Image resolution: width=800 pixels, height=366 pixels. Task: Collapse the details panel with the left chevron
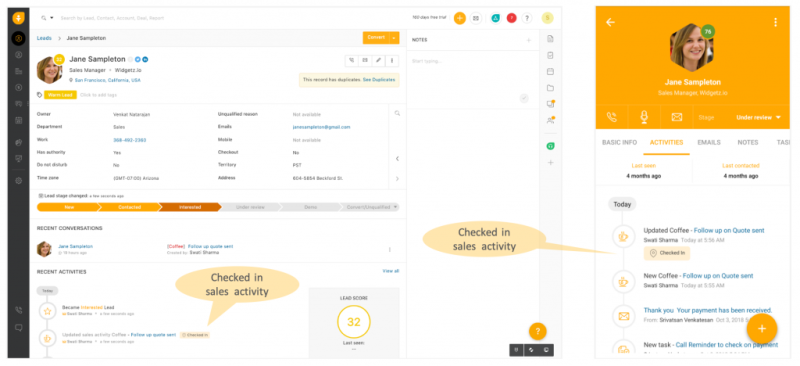397,159
